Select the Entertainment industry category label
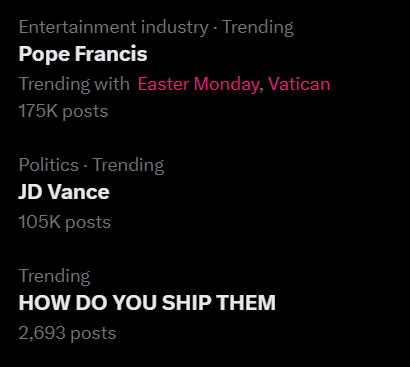410x367 pixels. coord(114,27)
